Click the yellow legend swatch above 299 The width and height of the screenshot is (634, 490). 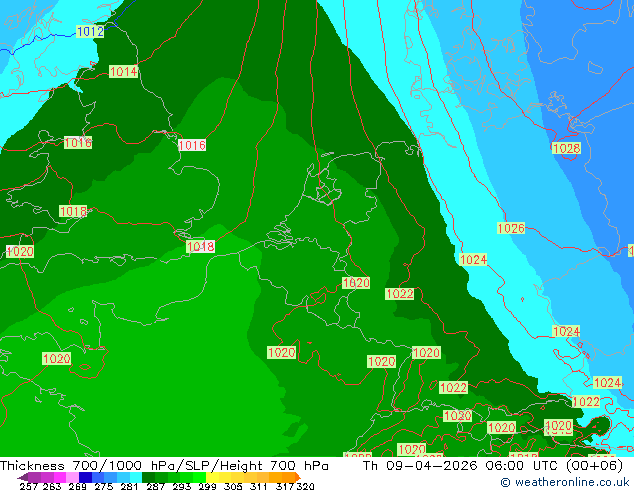(212, 477)
